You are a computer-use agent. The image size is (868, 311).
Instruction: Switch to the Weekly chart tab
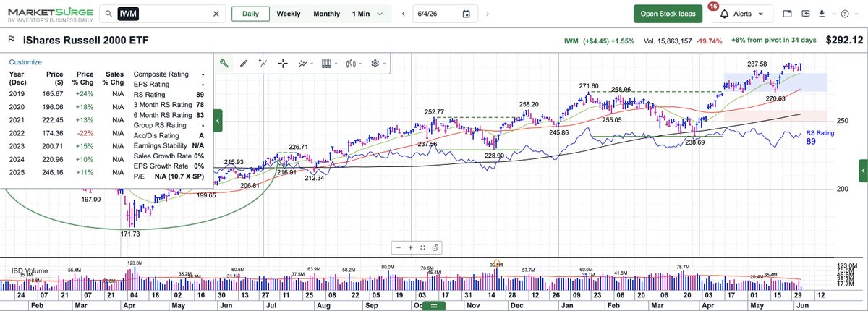tap(289, 14)
